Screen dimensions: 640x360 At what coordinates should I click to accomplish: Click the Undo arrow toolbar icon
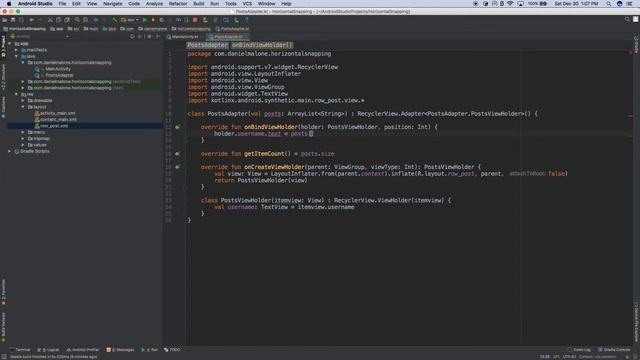(31, 20)
